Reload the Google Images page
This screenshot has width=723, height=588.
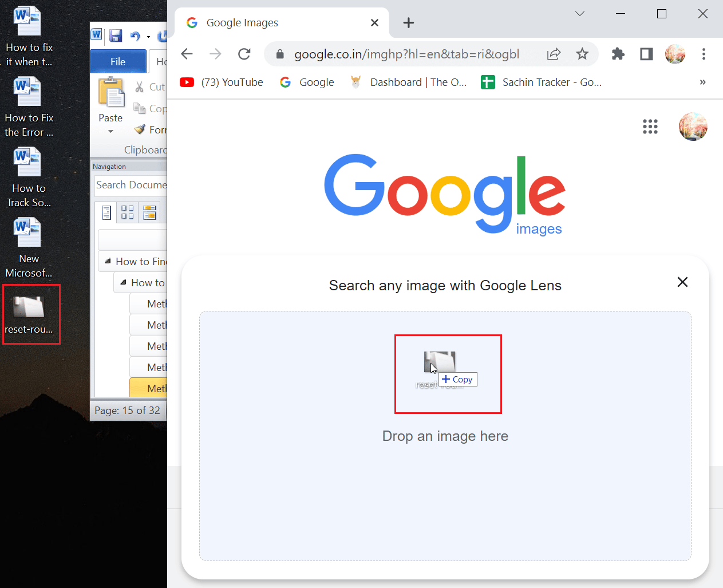pyautogui.click(x=244, y=53)
